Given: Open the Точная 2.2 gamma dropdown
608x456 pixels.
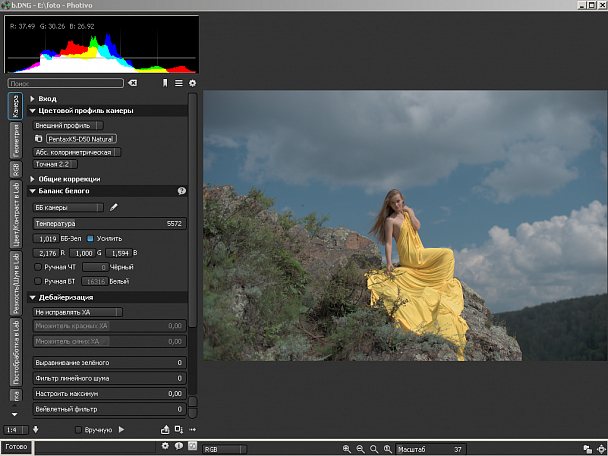Looking at the screenshot, I should click(55, 164).
